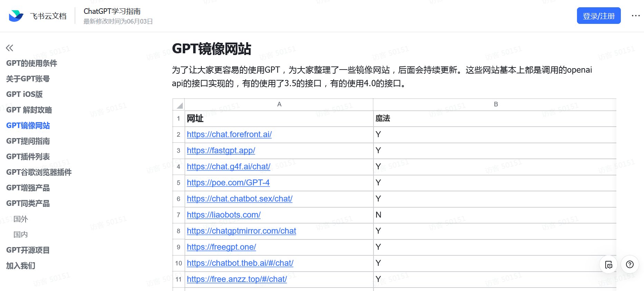Click the Feishu Docs bird logo

point(16,16)
